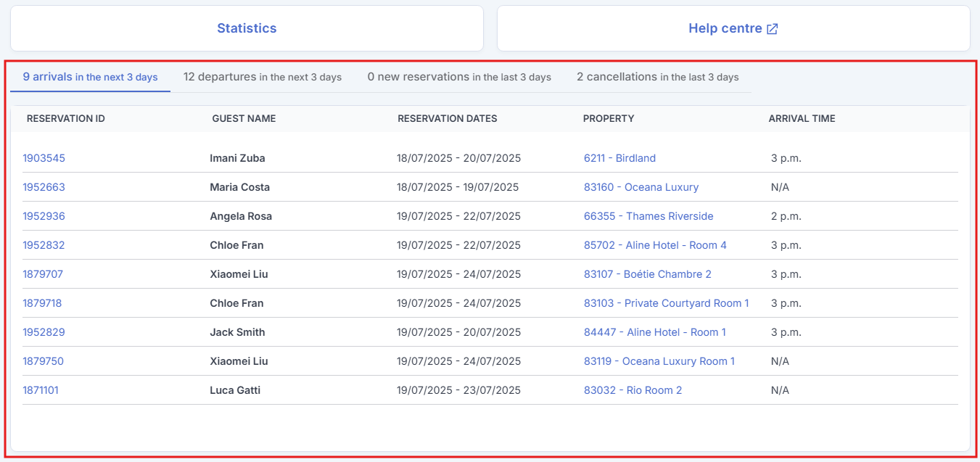Click the PROPERTY column header

click(609, 118)
